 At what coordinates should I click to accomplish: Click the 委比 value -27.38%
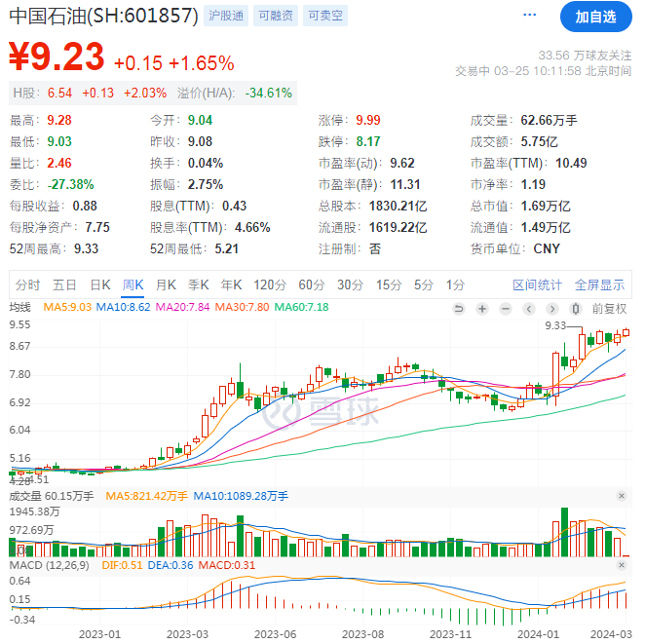(x=70, y=184)
